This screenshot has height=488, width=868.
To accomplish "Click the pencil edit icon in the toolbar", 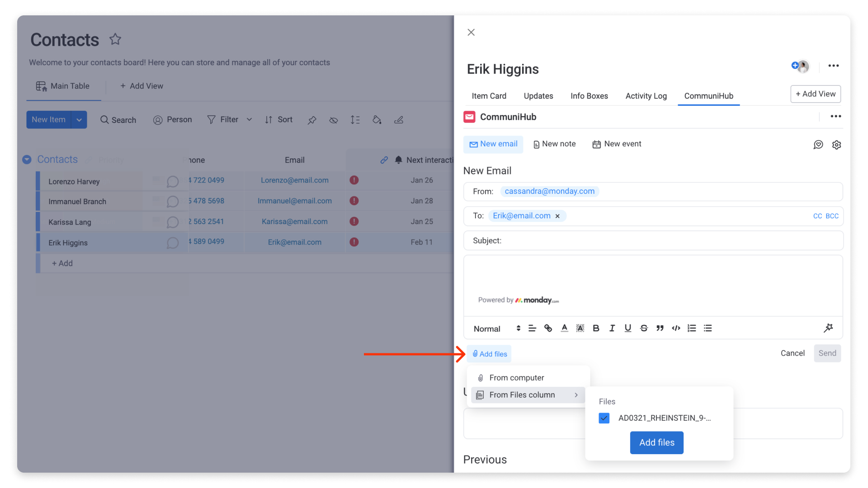I will tap(399, 120).
